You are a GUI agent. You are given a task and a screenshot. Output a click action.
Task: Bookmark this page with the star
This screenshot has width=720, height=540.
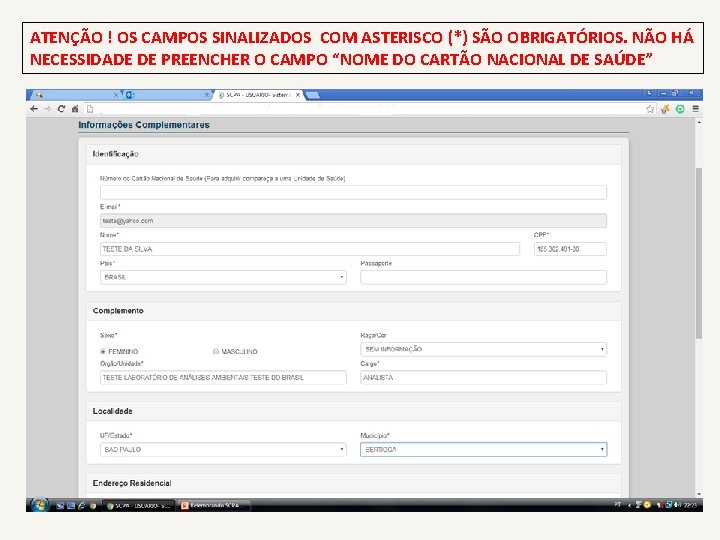click(x=650, y=109)
